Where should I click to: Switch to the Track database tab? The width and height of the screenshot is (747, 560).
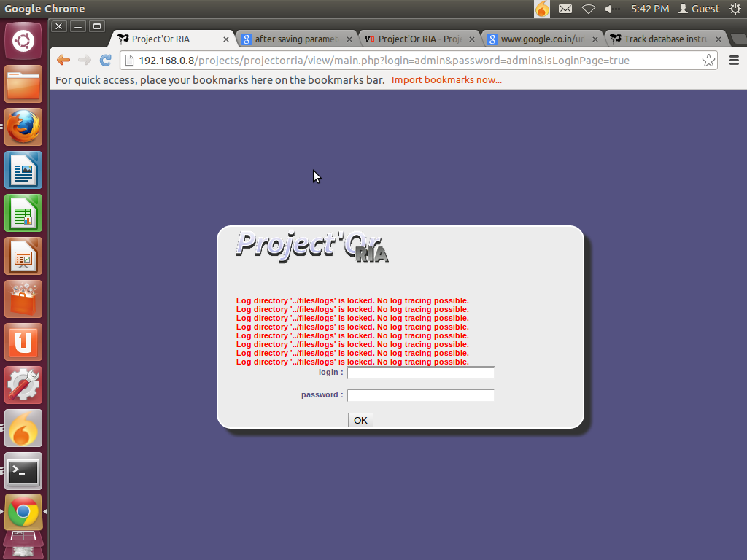point(660,39)
